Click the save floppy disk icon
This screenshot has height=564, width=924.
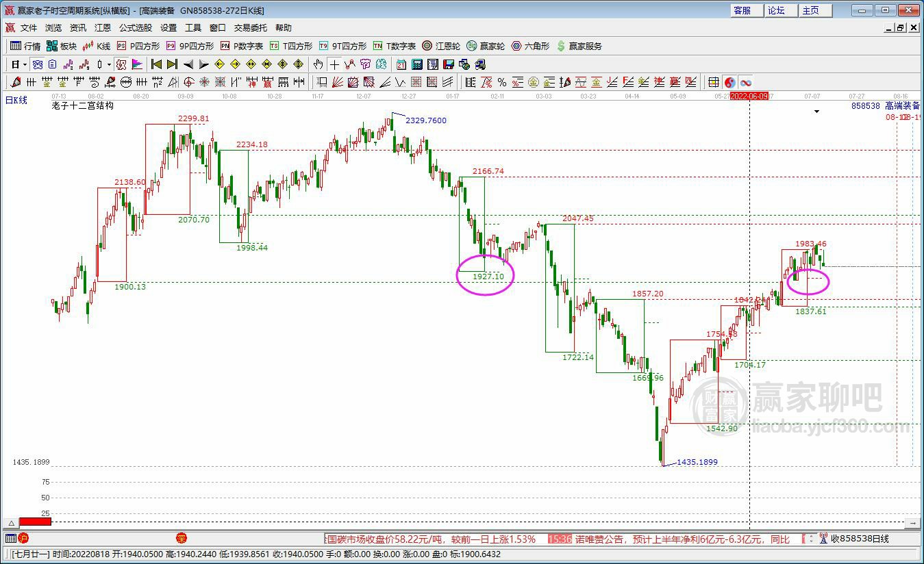[449, 64]
